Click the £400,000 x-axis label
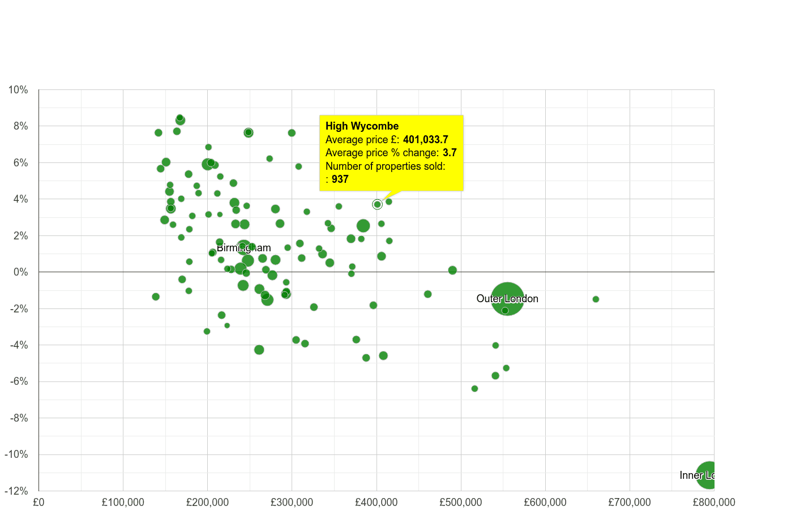 click(377, 502)
